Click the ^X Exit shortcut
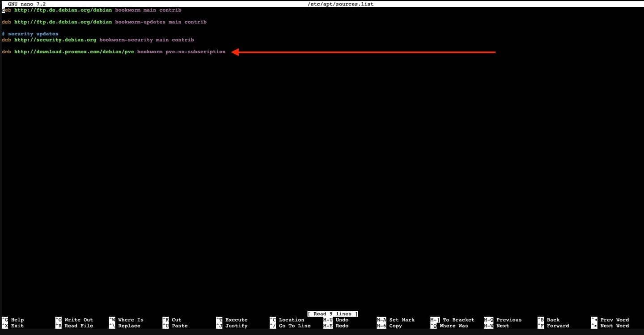 pos(13,326)
